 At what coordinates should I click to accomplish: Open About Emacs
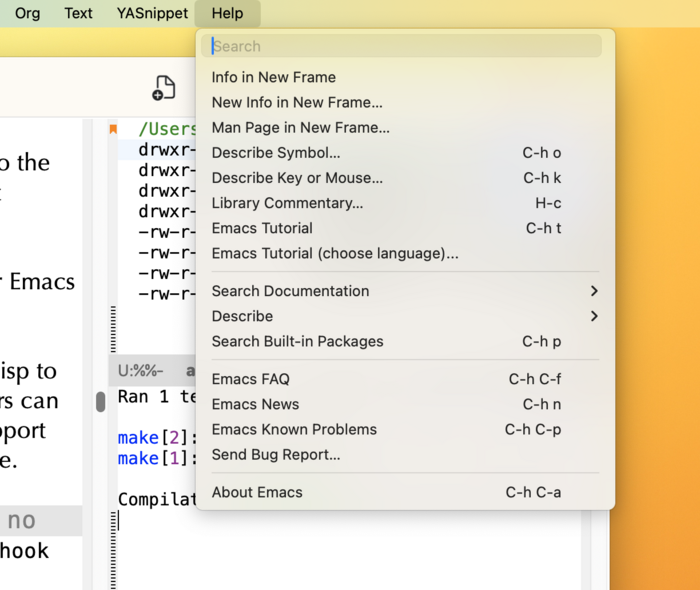(405, 492)
